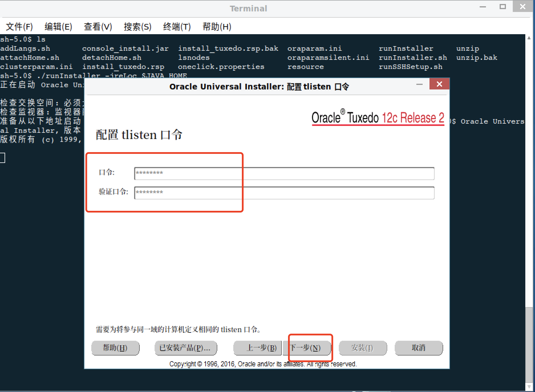
Task: Minimize the Terminal window
Action: pyautogui.click(x=483, y=7)
